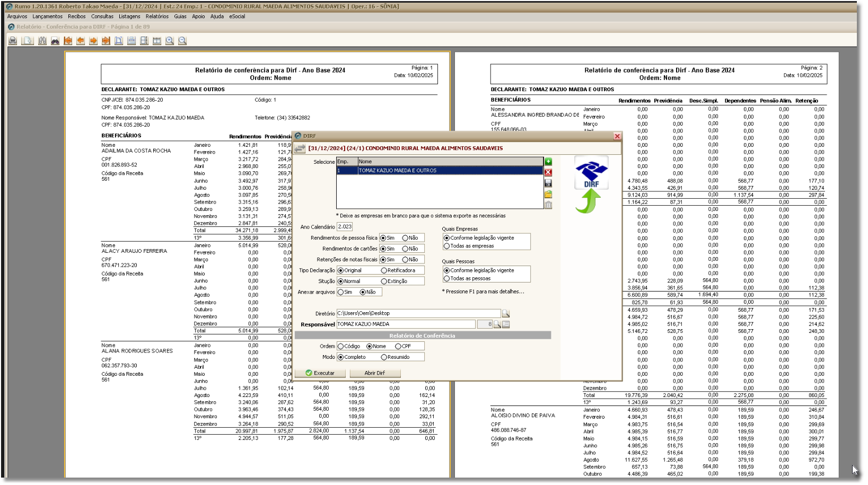The width and height of the screenshot is (868, 485).
Task: Click the Responsável name field
Action: click(x=406, y=324)
